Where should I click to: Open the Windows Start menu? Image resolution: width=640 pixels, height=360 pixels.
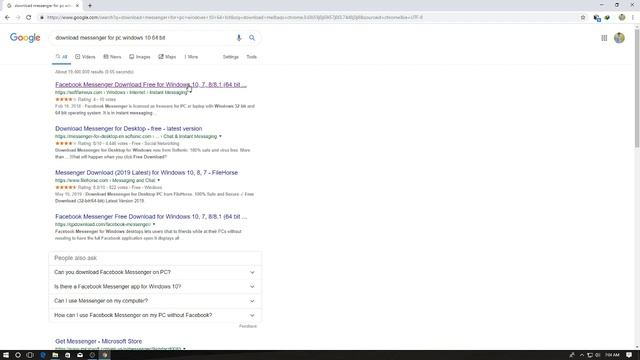point(6,355)
